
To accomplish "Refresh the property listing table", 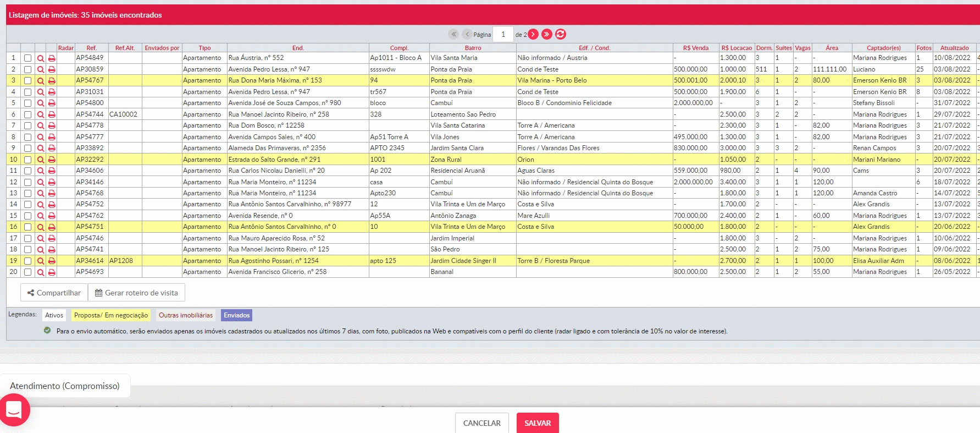I will tap(560, 34).
